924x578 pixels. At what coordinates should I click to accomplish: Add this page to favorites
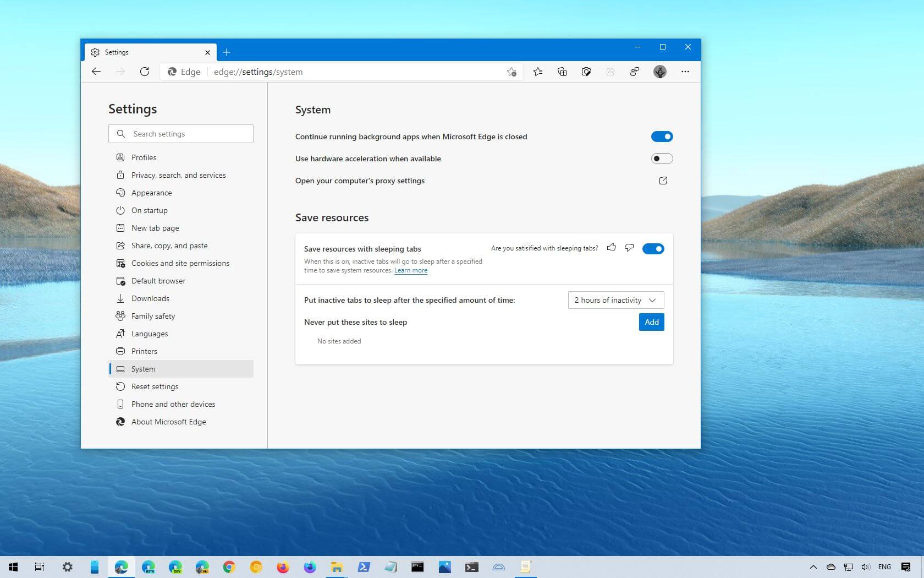click(512, 72)
